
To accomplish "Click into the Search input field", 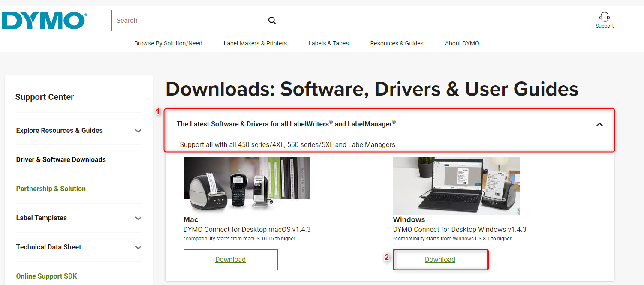I will point(189,21).
